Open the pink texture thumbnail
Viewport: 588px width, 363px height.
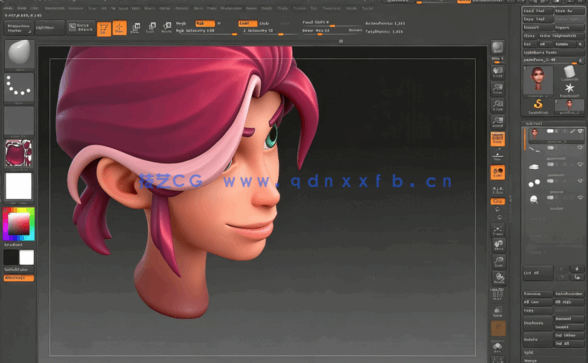coord(18,153)
